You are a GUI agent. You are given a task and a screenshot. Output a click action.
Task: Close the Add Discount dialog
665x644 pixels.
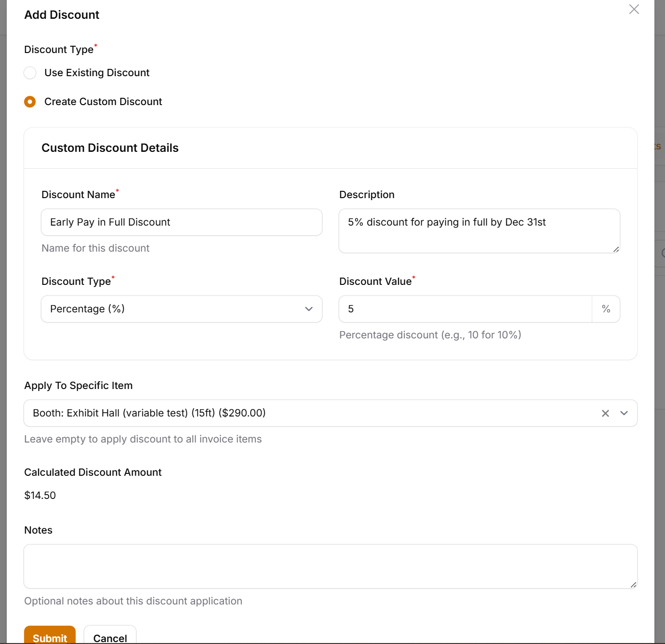tap(634, 10)
